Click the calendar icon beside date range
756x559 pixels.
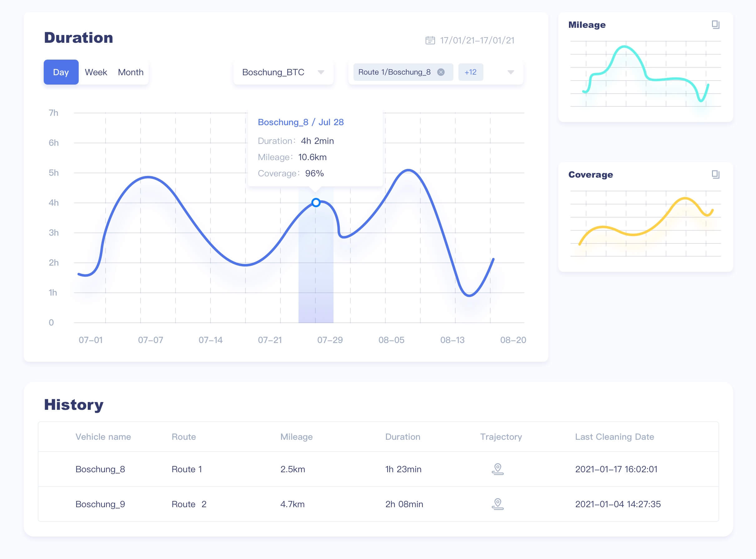point(430,40)
